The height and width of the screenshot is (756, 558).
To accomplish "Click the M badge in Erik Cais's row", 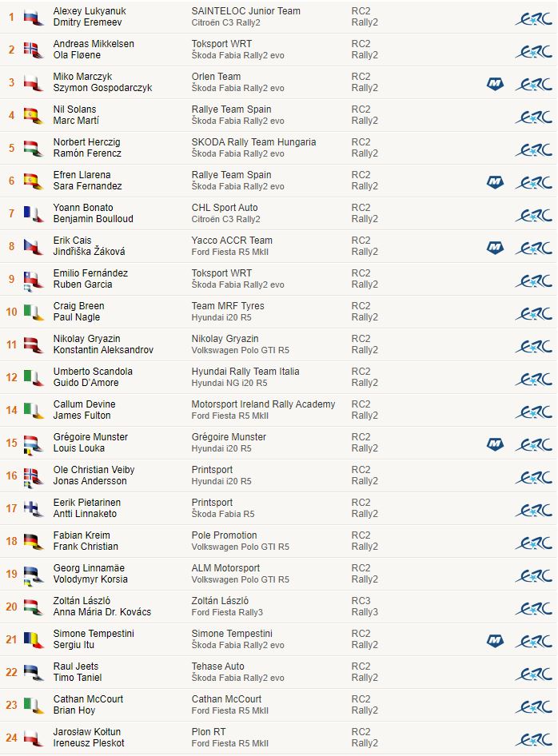I will [x=495, y=247].
